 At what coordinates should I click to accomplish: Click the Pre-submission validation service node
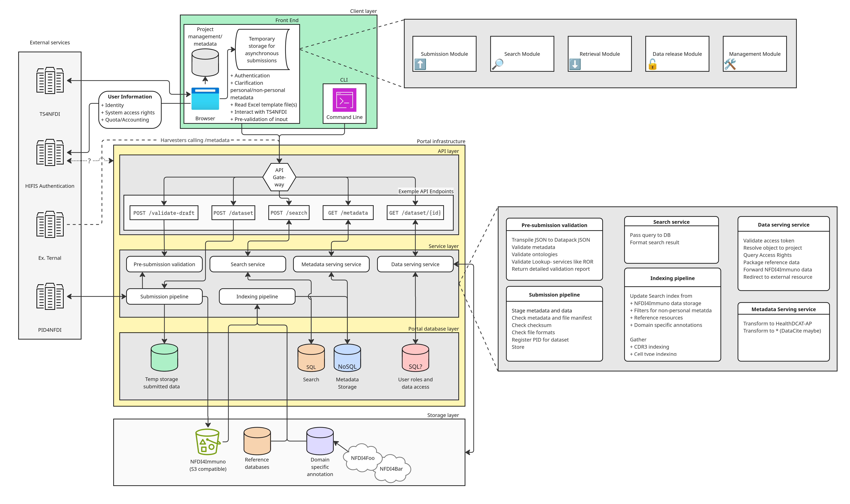click(x=164, y=264)
